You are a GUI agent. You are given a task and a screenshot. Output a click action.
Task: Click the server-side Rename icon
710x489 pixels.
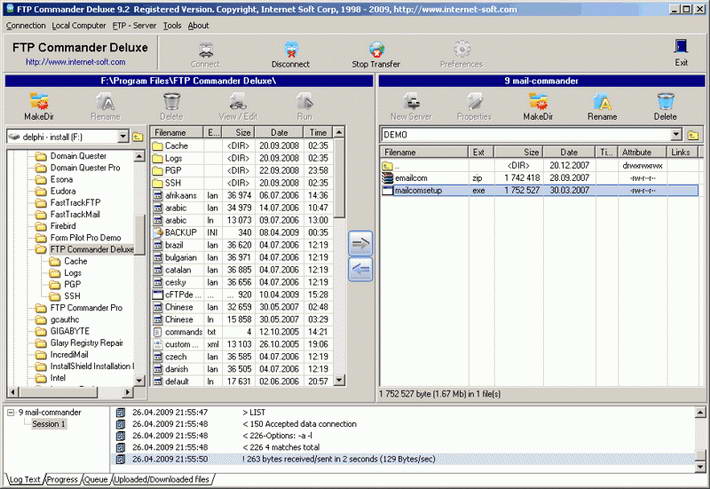602,101
